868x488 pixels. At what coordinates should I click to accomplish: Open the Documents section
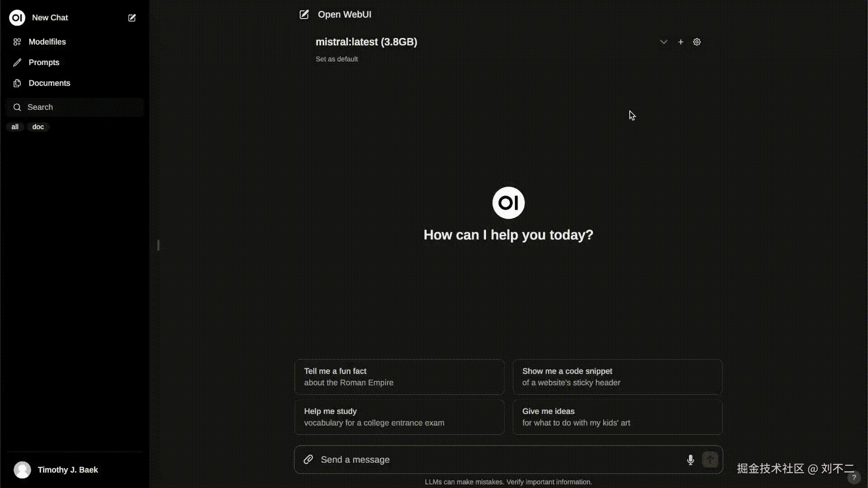tap(49, 83)
